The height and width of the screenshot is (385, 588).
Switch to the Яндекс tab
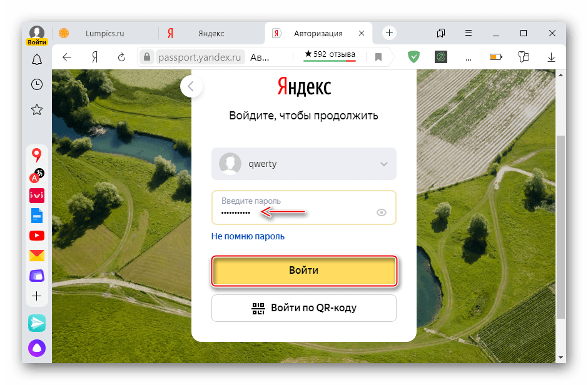click(x=211, y=33)
